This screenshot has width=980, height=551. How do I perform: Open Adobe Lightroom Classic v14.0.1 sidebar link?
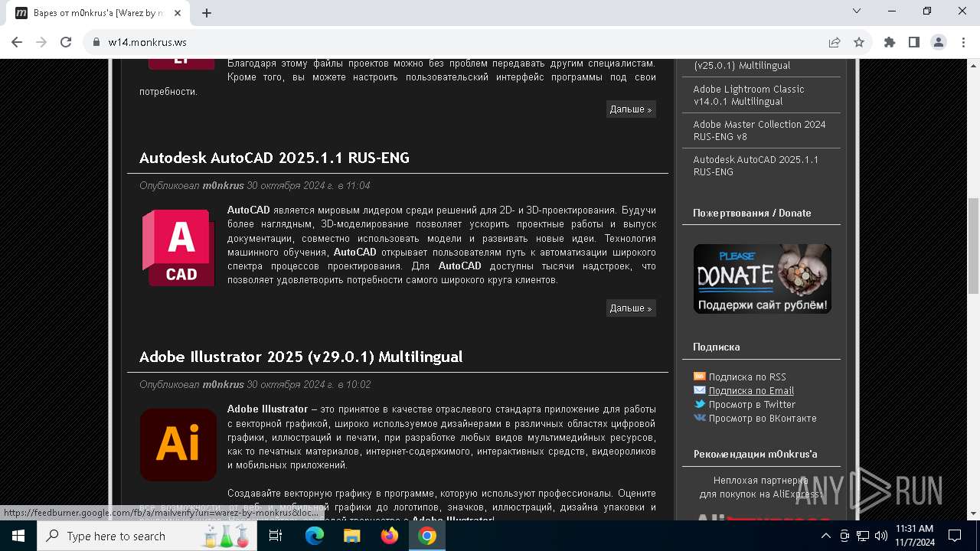749,95
